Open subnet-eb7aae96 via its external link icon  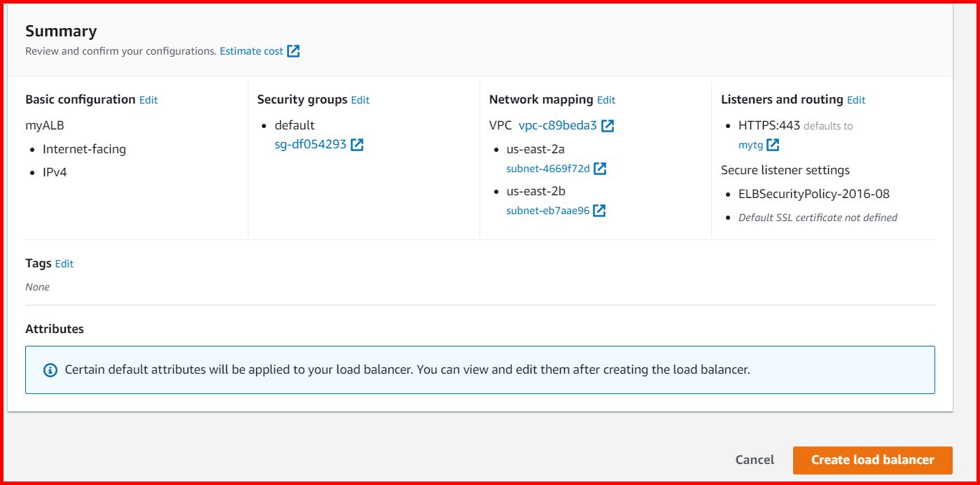tap(598, 210)
